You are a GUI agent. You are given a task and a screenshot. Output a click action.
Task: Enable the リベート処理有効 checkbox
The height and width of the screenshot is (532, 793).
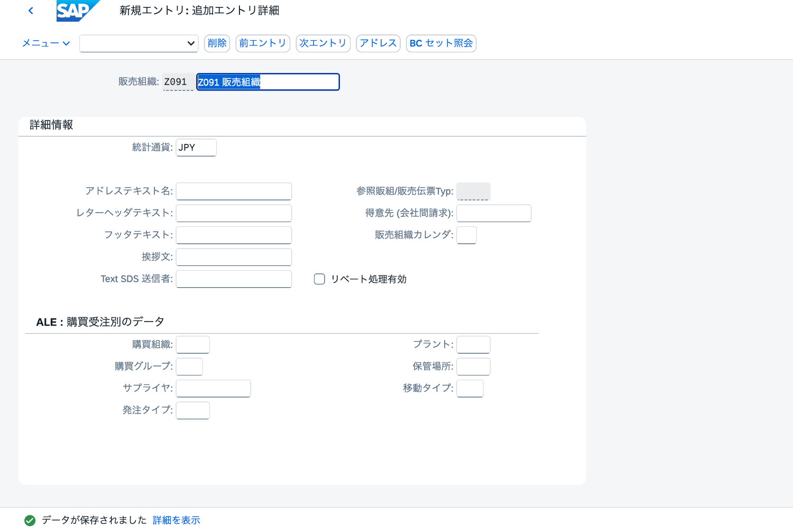pos(319,279)
